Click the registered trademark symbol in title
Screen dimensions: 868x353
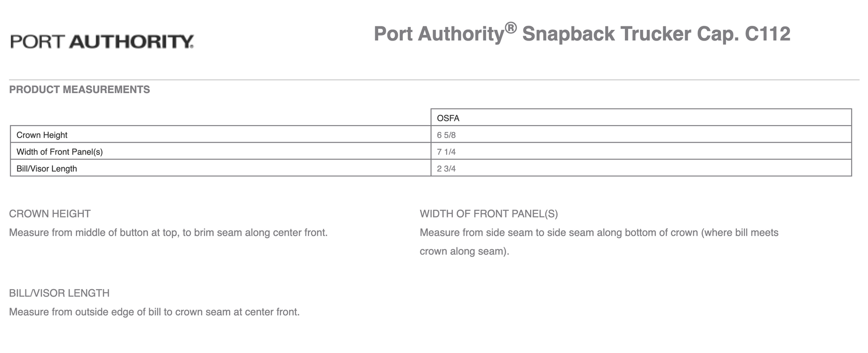tap(511, 28)
